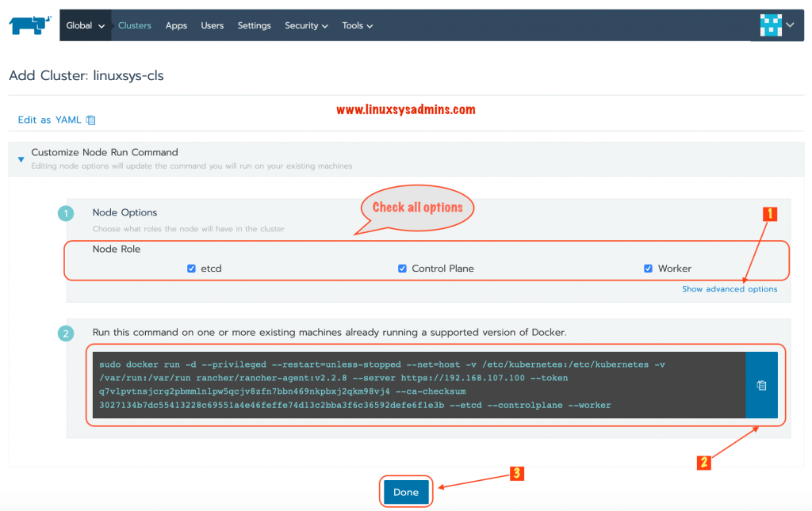812x511 pixels.
Task: Copy the docker command to clipboard
Action: [761, 385]
